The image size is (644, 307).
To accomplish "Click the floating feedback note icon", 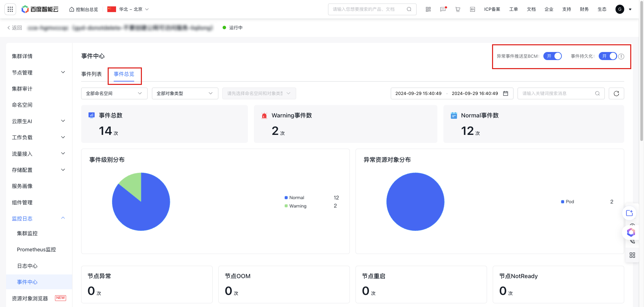I will [x=629, y=213].
